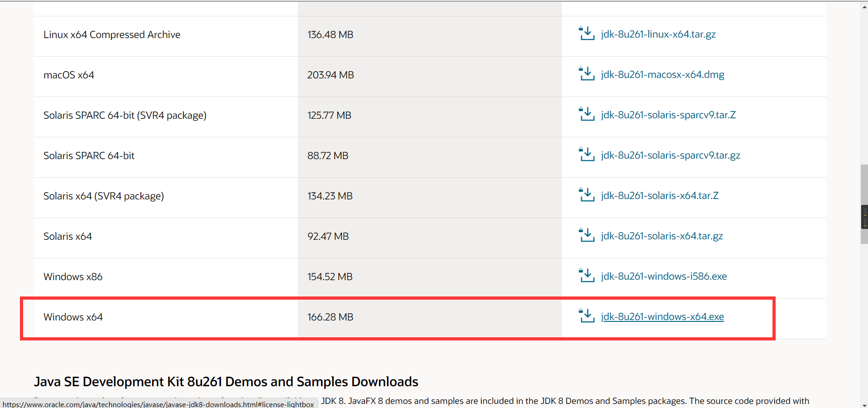Select macOS x64 row label
Image resolution: width=868 pixels, height=408 pixels.
[69, 75]
